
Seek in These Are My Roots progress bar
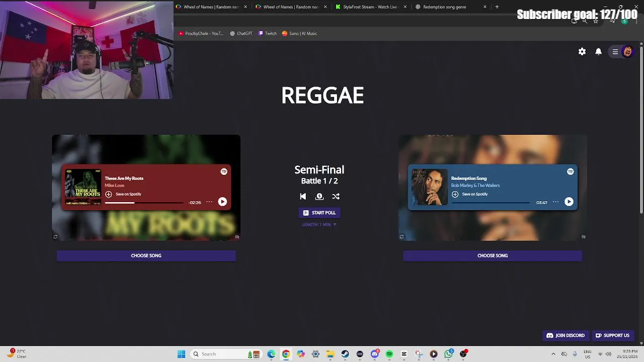tap(144, 203)
